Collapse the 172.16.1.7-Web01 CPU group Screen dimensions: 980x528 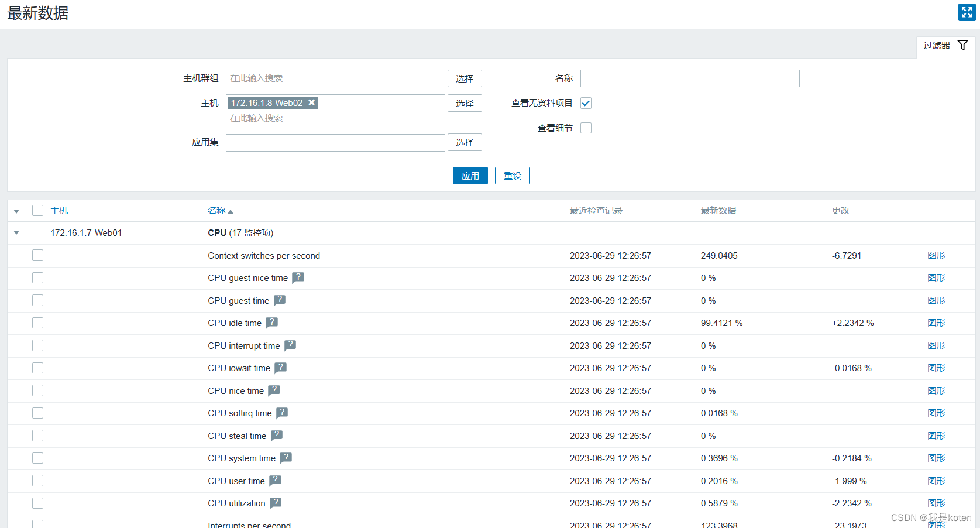(x=16, y=233)
